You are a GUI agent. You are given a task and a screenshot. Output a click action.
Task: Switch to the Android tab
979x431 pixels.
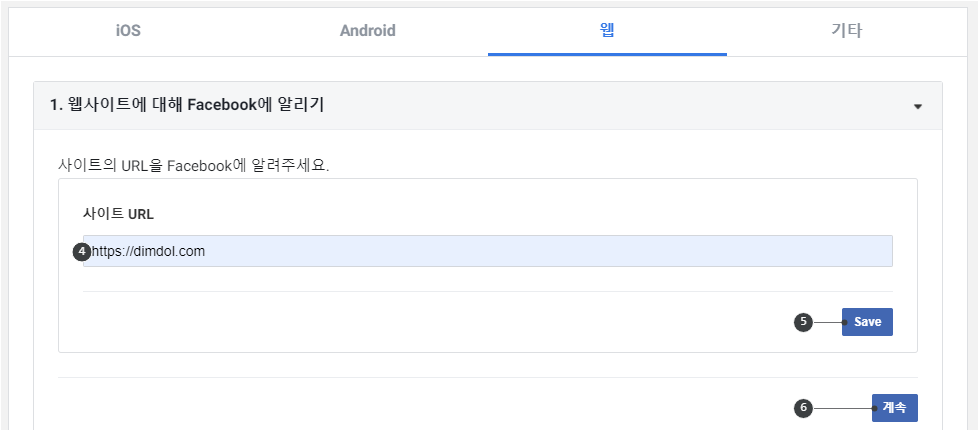(368, 31)
